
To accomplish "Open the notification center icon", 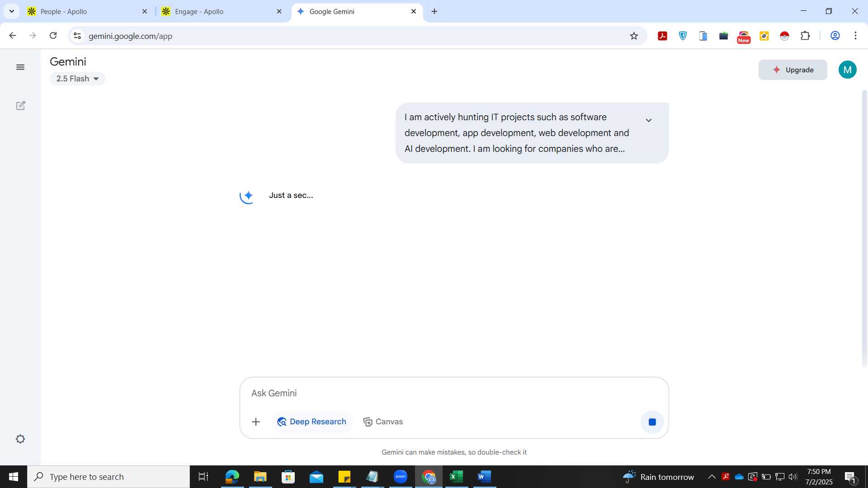I will [850, 477].
